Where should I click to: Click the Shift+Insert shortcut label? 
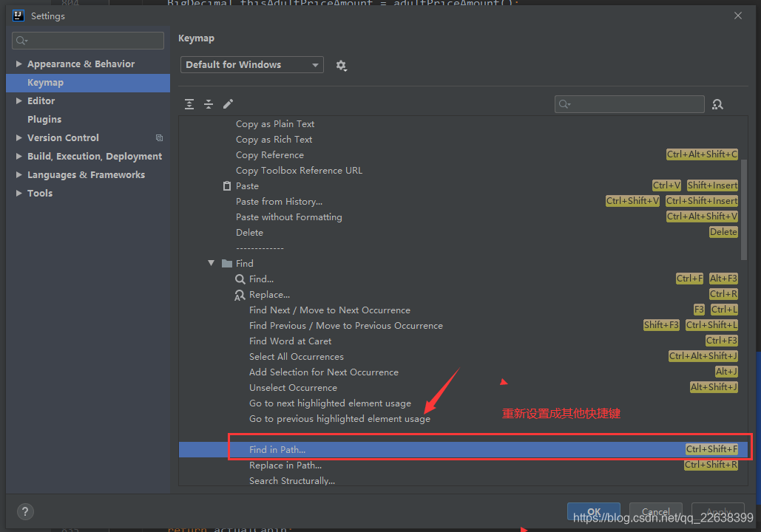712,185
